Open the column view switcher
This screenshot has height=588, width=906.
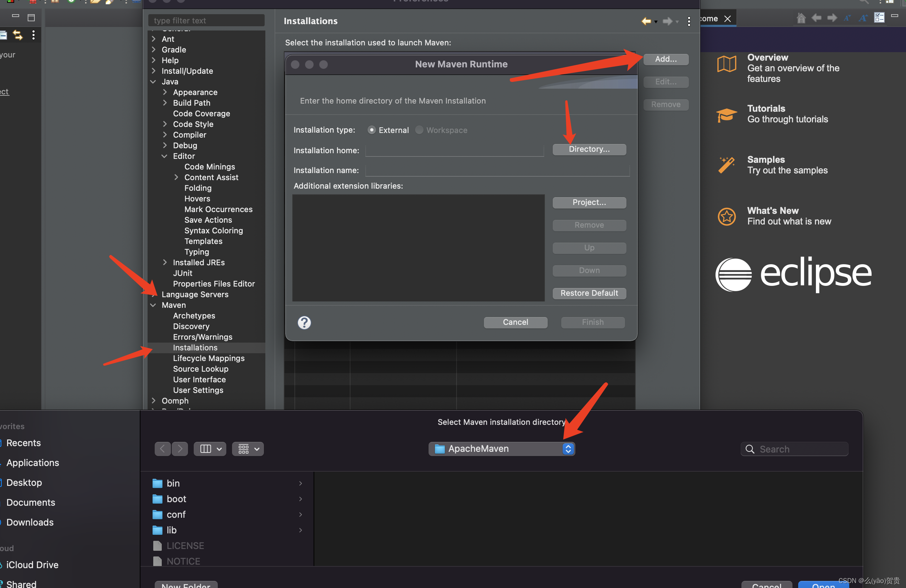point(210,449)
